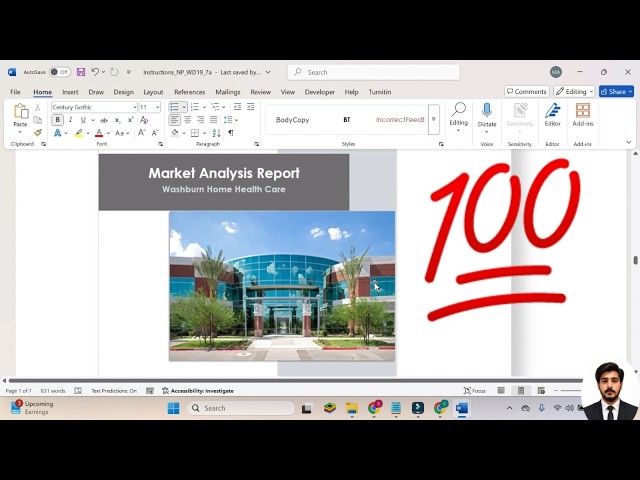Screen dimensions: 640x480
Task: Apply Bullets list
Action: click(175, 107)
